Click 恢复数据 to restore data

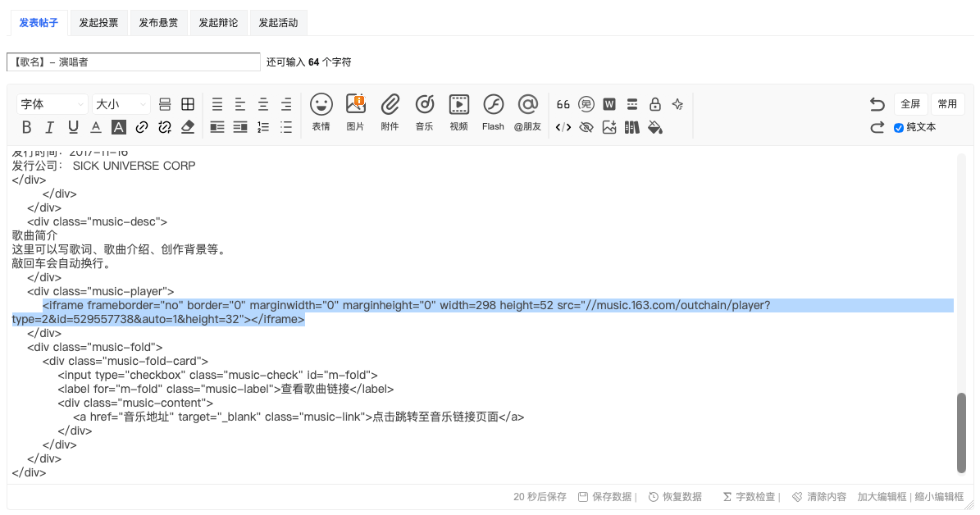[x=675, y=497]
